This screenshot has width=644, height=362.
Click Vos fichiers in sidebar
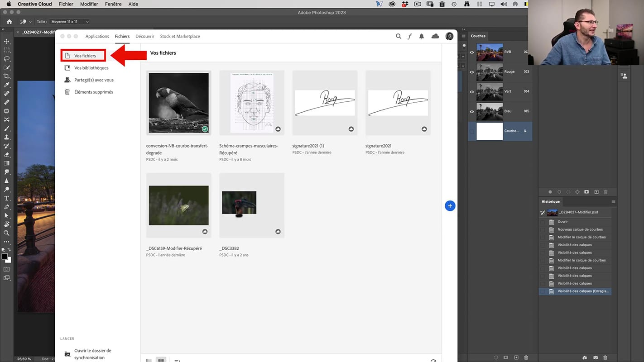click(85, 56)
